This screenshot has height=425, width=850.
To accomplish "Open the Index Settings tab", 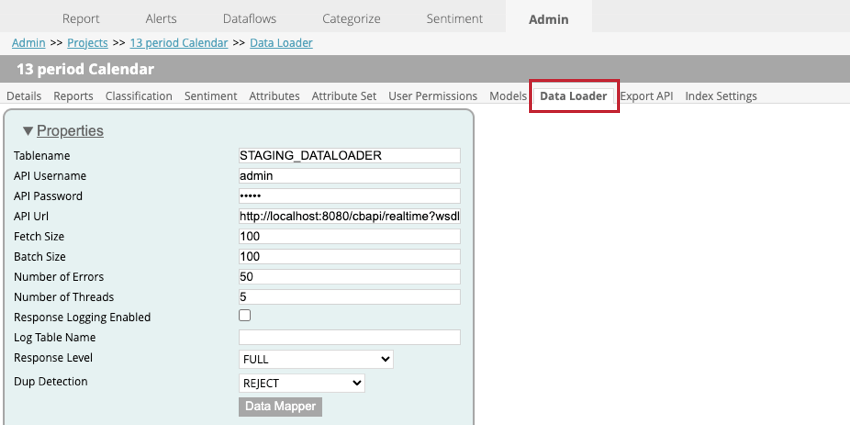I will pos(721,96).
